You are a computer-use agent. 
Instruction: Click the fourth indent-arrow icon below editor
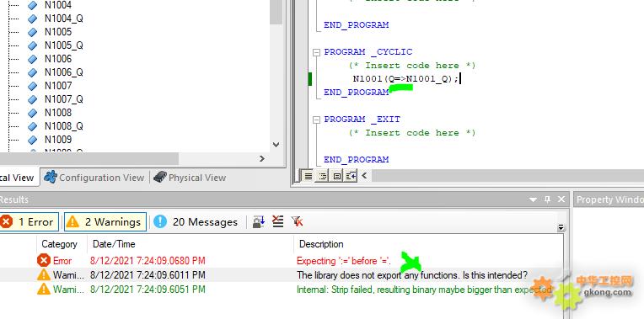click(351, 176)
